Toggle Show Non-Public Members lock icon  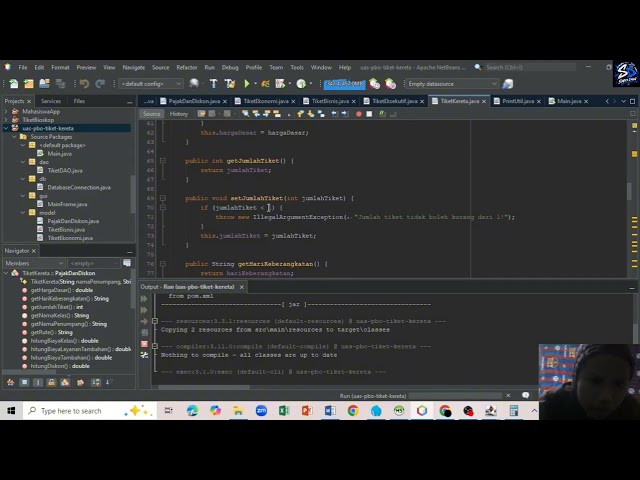tap(51, 382)
